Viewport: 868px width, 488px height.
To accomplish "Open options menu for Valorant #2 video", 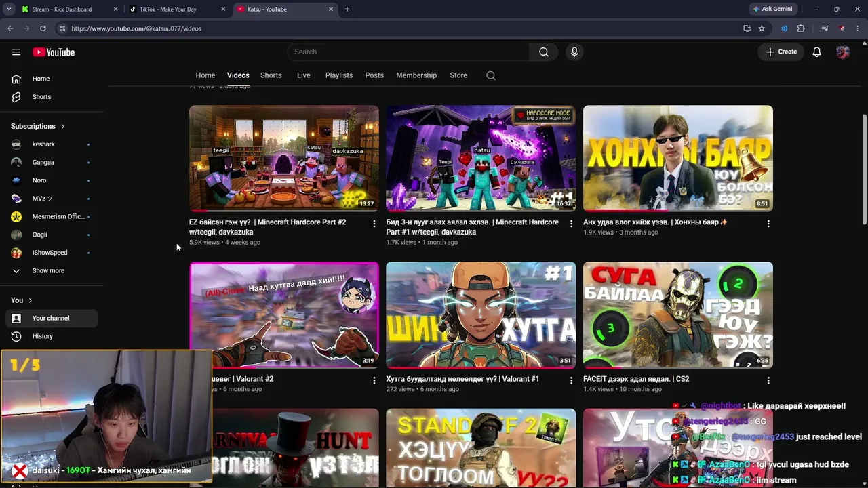I will click(x=374, y=380).
